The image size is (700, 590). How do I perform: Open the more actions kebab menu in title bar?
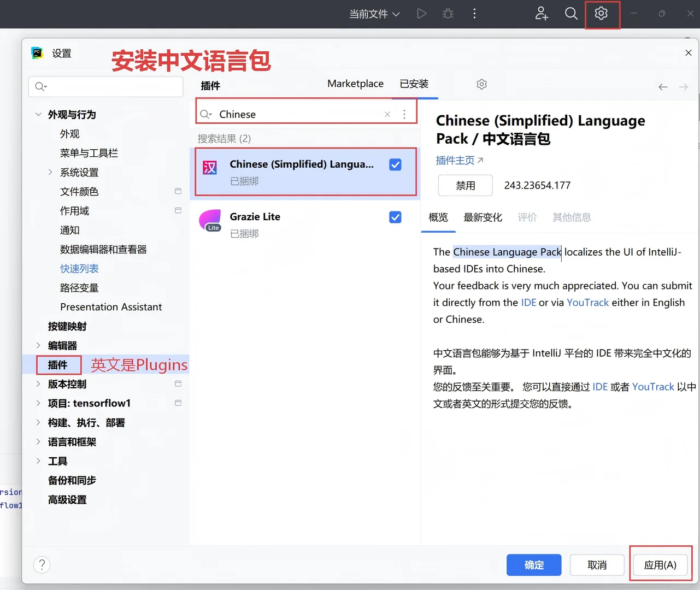[x=474, y=14]
